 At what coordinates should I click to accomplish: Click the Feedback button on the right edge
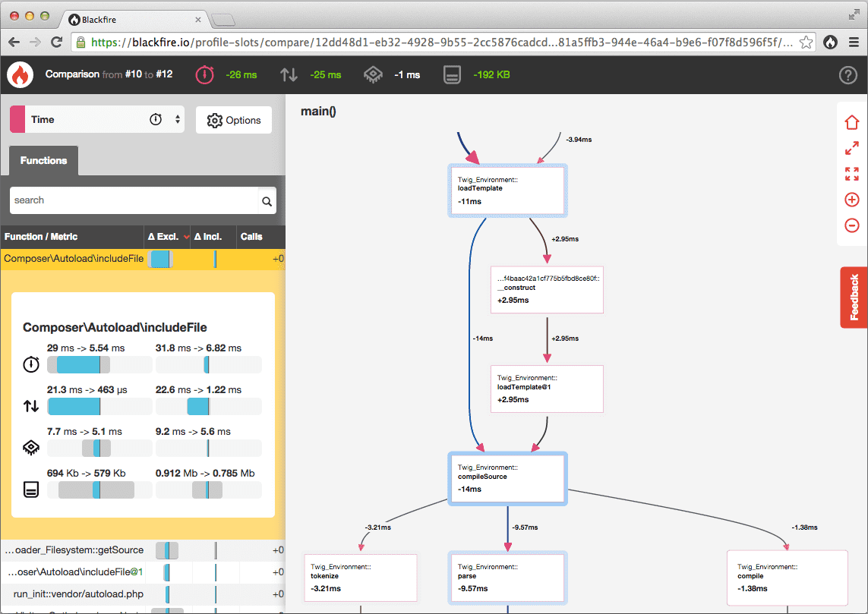coord(854,297)
